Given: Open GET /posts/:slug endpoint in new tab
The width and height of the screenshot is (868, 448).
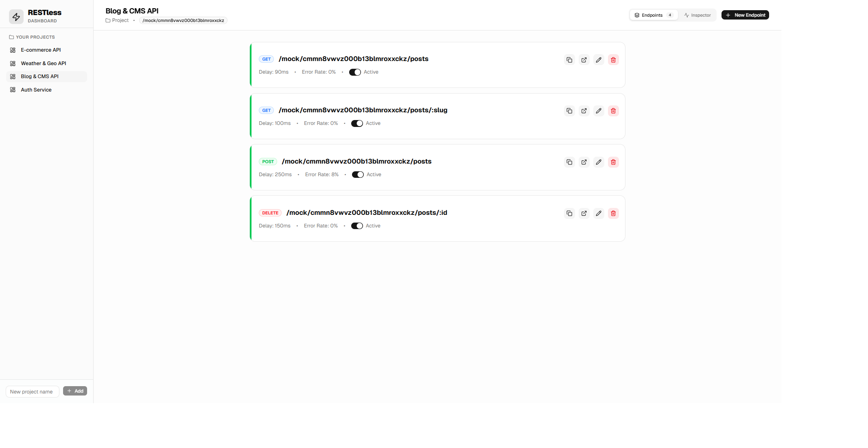Looking at the screenshot, I should 584,111.
